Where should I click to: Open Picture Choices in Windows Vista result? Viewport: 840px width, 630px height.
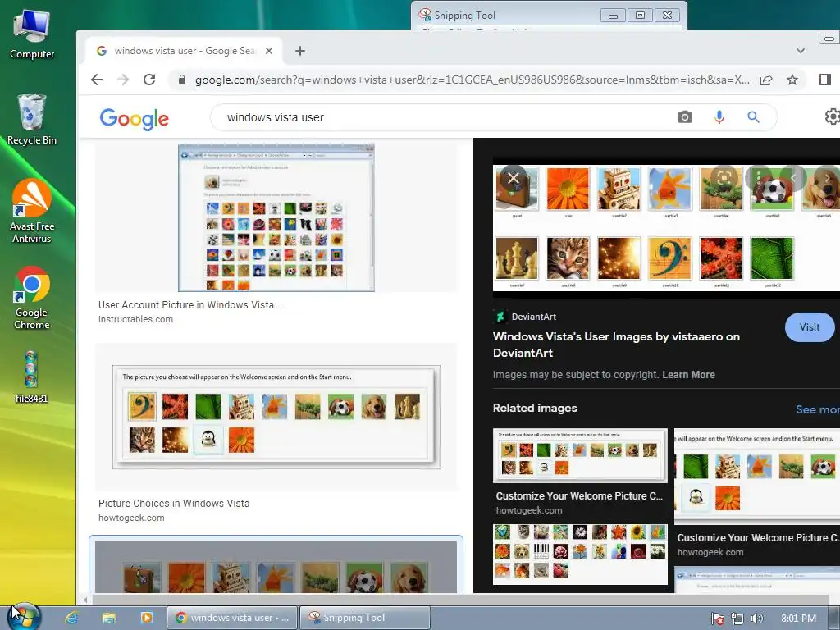(174, 504)
